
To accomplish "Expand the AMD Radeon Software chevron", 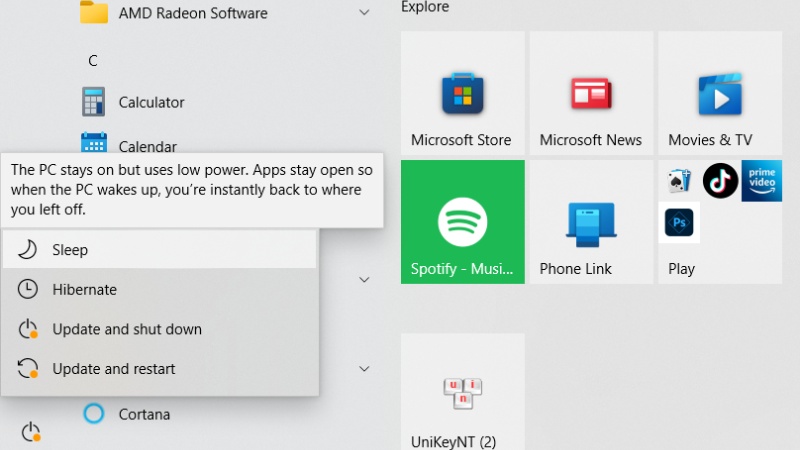I will (364, 12).
